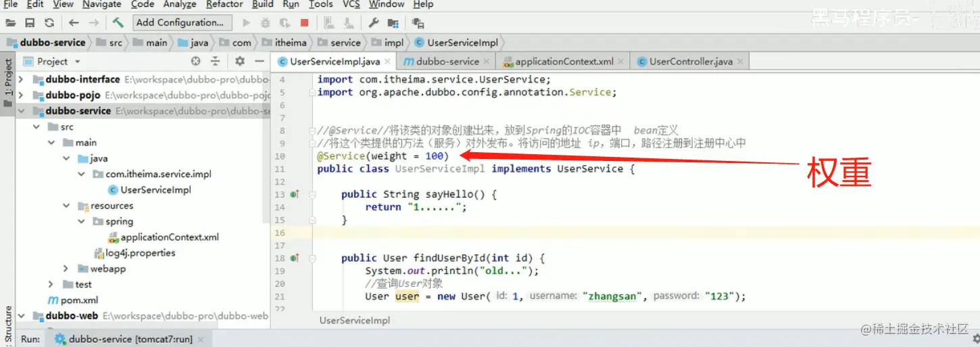Toggle fold of comment block at line 8
The image size is (980, 347).
(x=313, y=131)
